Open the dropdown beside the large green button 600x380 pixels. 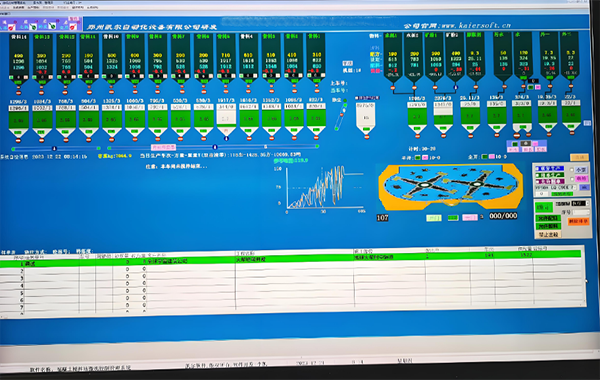tap(580, 203)
